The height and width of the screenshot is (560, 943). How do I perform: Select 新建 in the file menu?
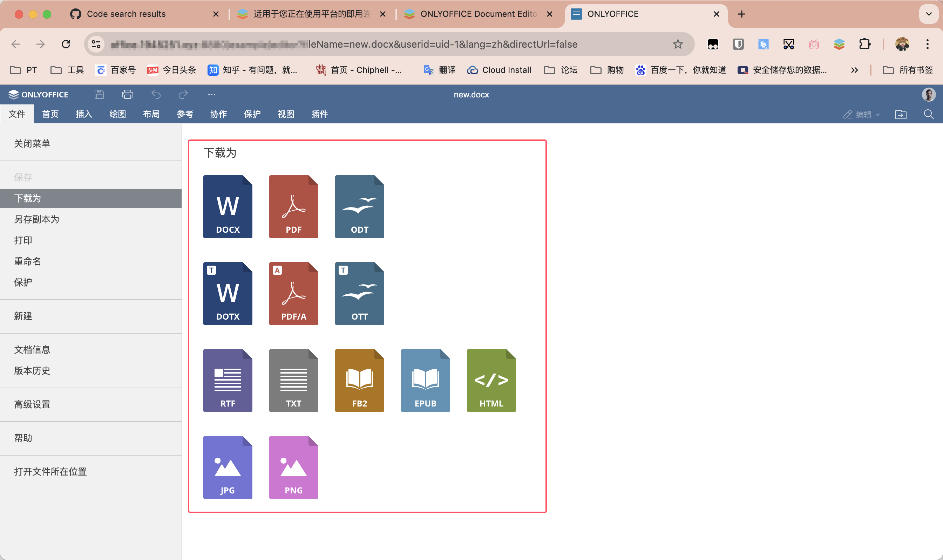tap(90, 316)
